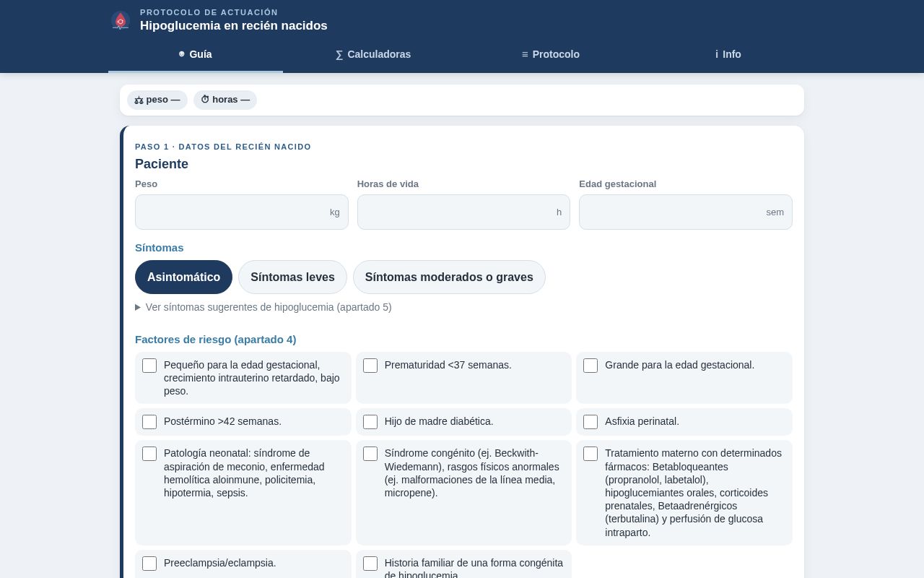
Task: Open the Calculadoras tab
Action: coord(373,54)
